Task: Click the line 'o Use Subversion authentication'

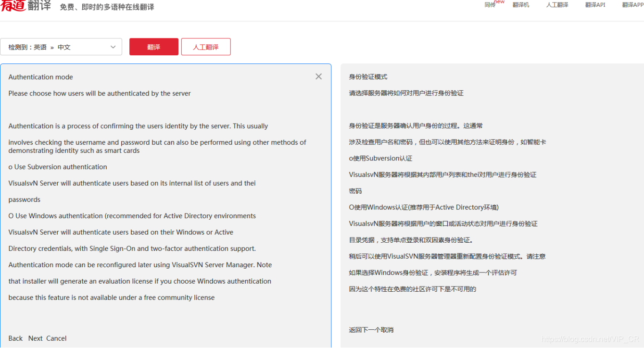Action: pos(58,167)
